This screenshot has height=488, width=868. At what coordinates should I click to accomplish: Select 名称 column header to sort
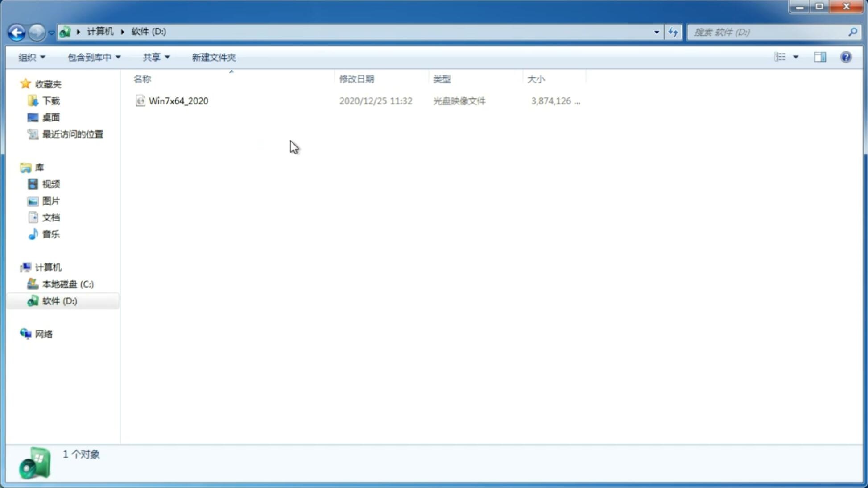pos(142,79)
